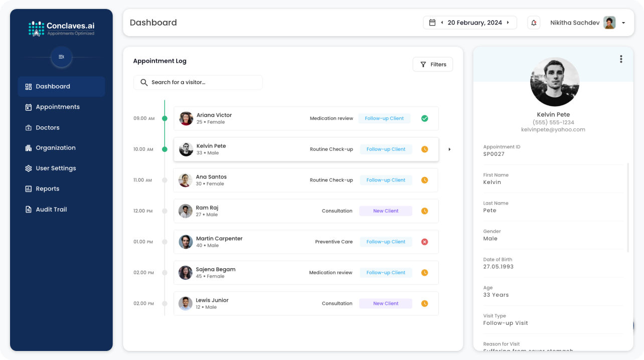The width and height of the screenshot is (644, 360).
Task: Go to the next date arrow
Action: coord(508,23)
